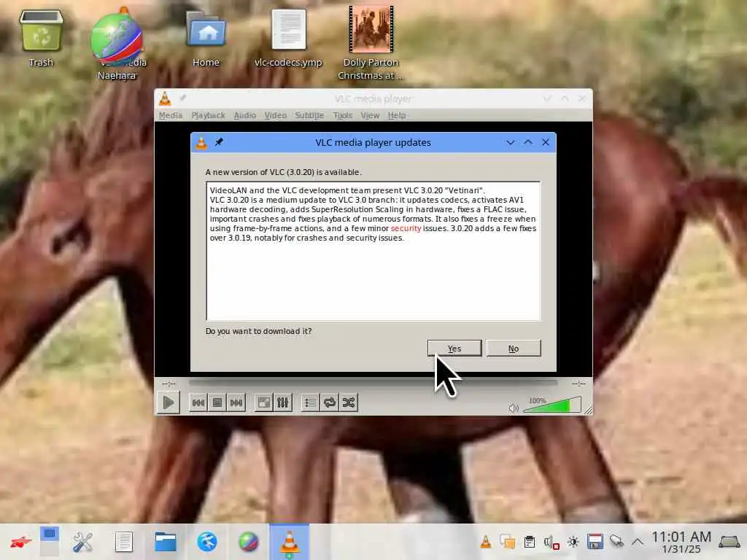The width and height of the screenshot is (747, 560).
Task: Open the network connection tray icon
Action: coord(616,542)
